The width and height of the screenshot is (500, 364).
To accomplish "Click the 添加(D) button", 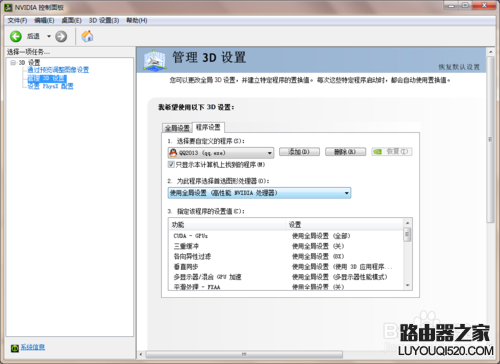I will (x=299, y=152).
